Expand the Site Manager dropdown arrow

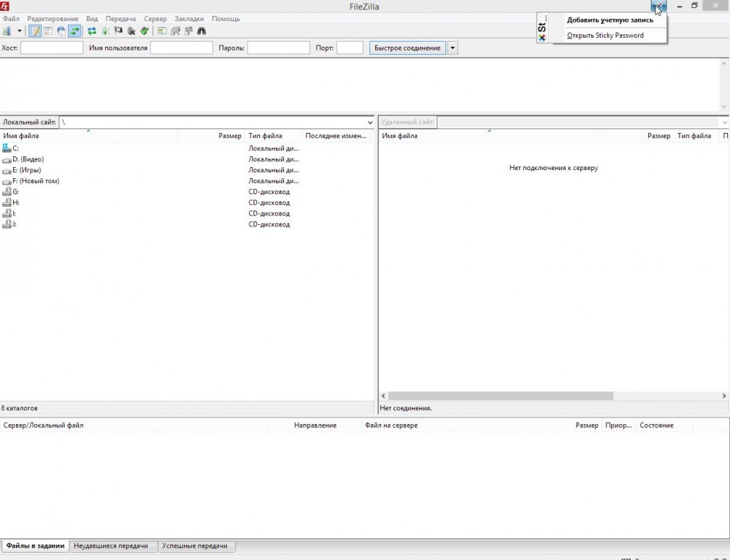20,31
